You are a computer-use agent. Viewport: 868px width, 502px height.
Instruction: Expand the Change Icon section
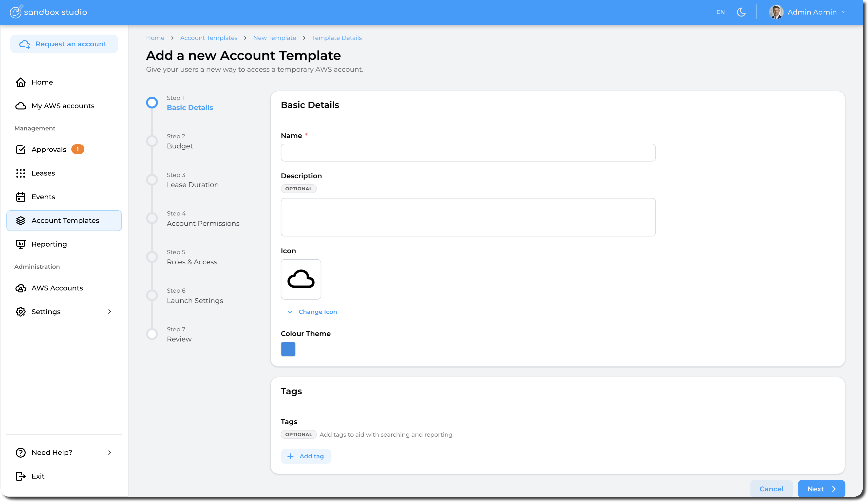[x=312, y=312]
